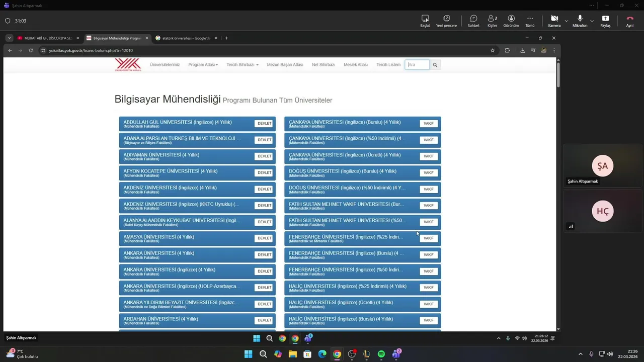Focus the Ara search input field
The width and height of the screenshot is (644, 362).
[417, 65]
